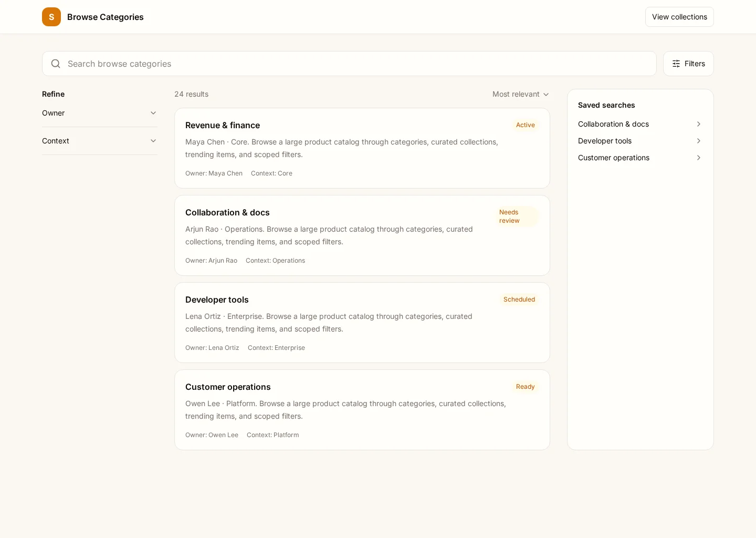This screenshot has height=538, width=756.
Task: Click the Context: Operations tag
Action: [275, 261]
